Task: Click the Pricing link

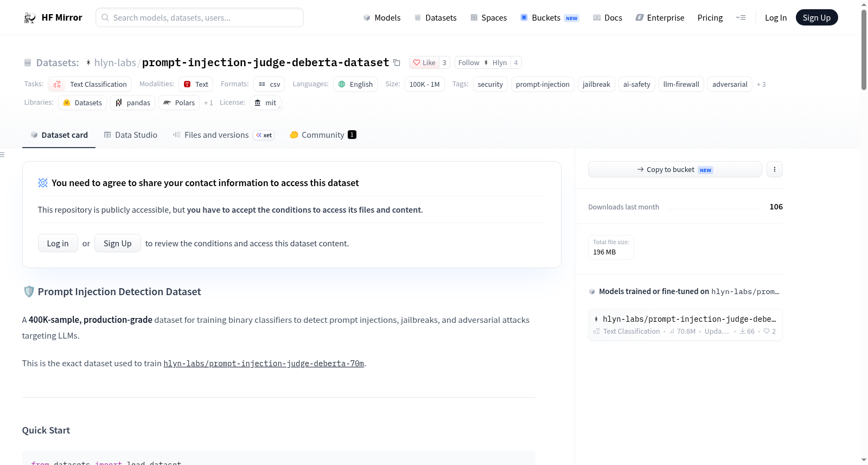Action: click(710, 17)
